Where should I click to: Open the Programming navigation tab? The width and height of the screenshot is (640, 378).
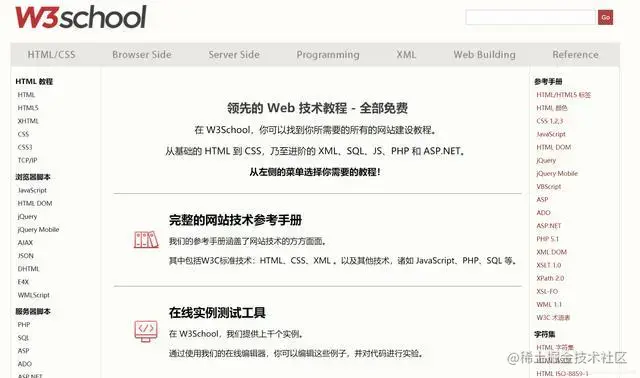pyautogui.click(x=328, y=55)
